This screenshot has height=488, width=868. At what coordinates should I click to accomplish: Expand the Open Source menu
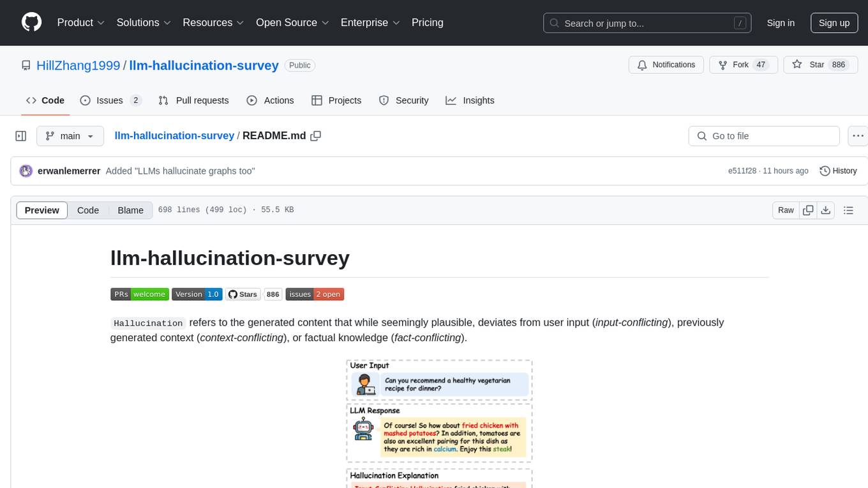click(292, 22)
